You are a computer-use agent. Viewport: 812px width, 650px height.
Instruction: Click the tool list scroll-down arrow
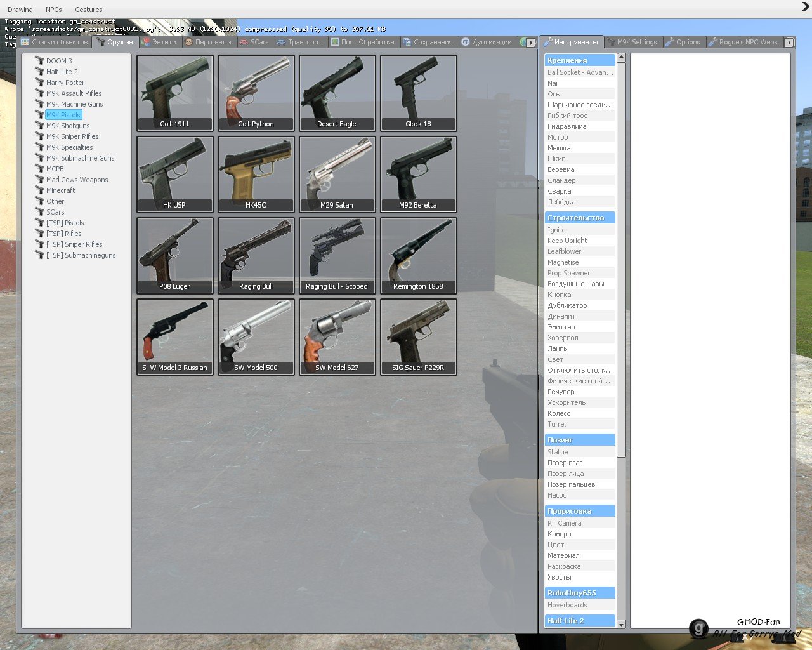coord(621,625)
